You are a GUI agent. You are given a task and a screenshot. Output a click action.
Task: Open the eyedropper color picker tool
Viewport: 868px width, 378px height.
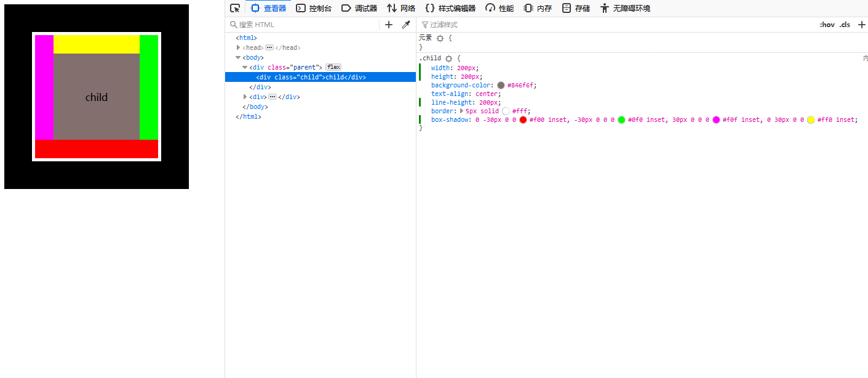405,24
